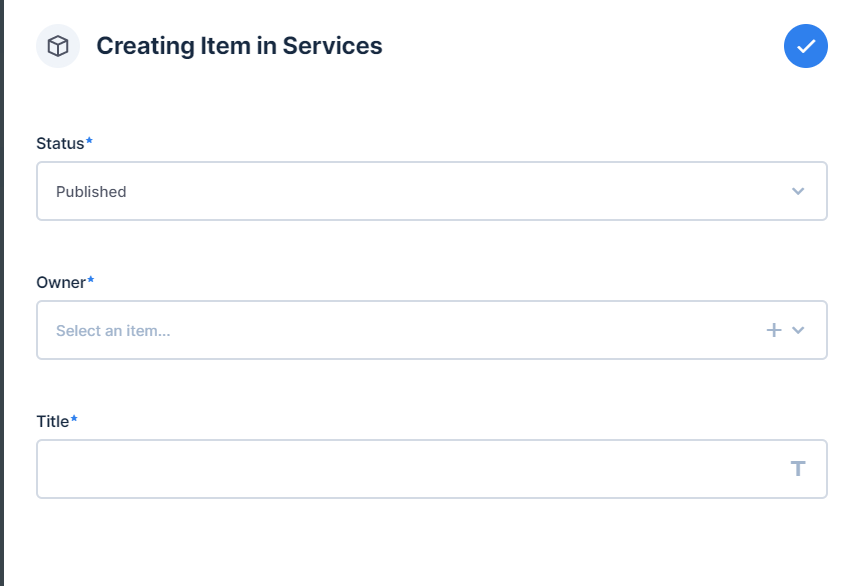
Task: Click the Creating Item in Services heading
Action: (x=238, y=46)
